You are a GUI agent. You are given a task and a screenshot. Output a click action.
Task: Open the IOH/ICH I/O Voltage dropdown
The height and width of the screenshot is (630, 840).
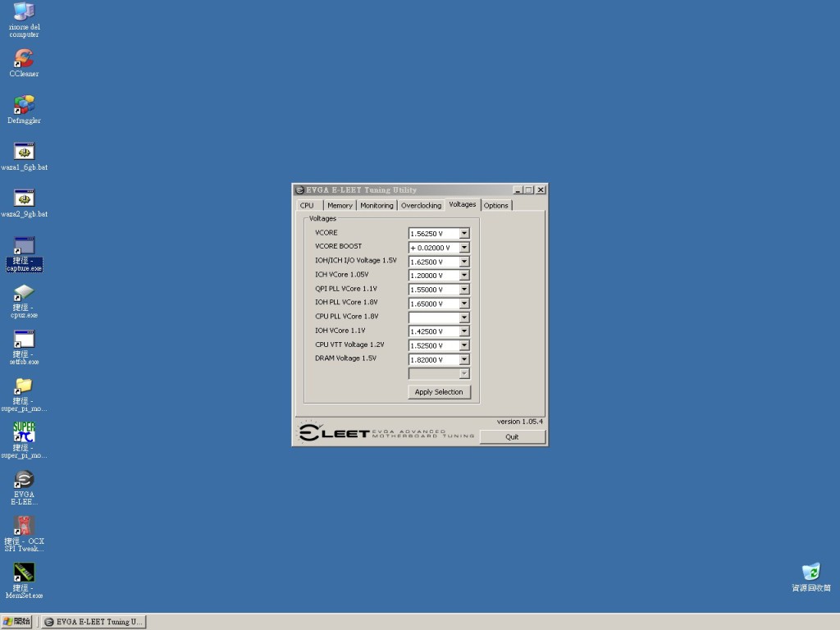click(x=464, y=262)
